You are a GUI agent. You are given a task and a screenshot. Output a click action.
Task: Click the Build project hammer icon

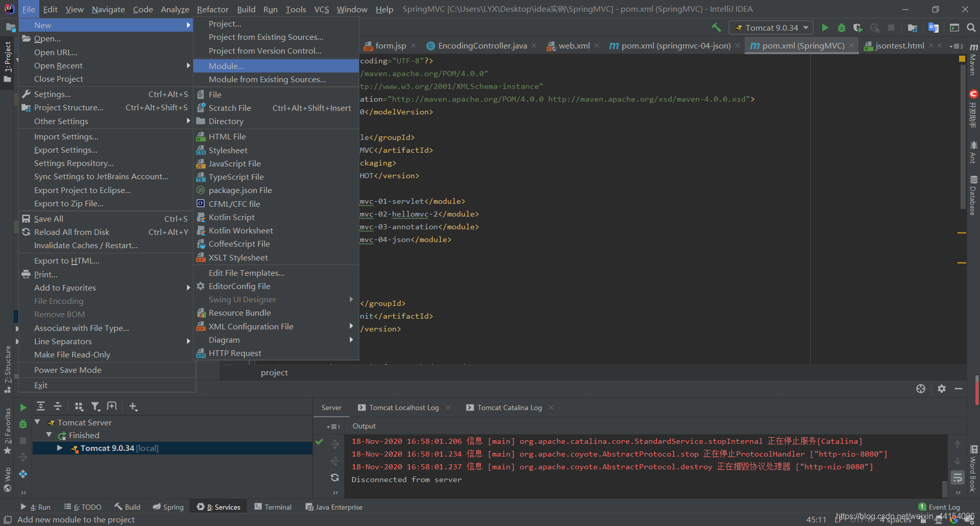[x=716, y=28]
